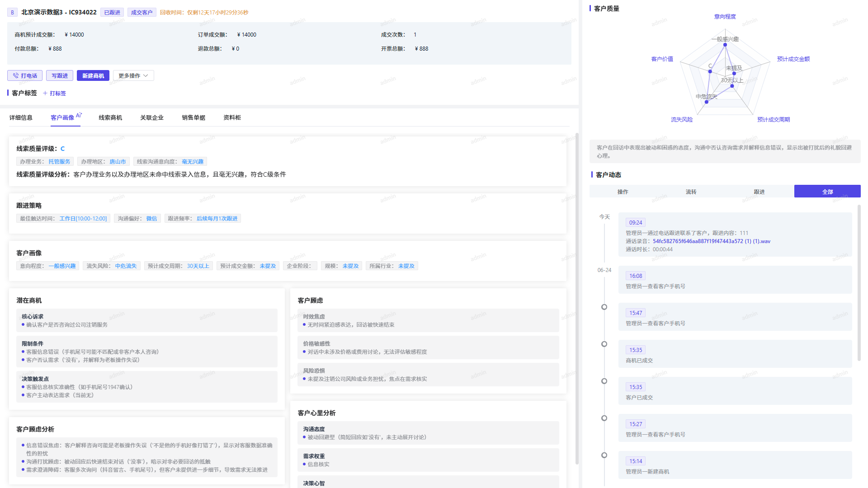Create opportunity with 新建商机 button
The image size is (868, 488).
[93, 75]
